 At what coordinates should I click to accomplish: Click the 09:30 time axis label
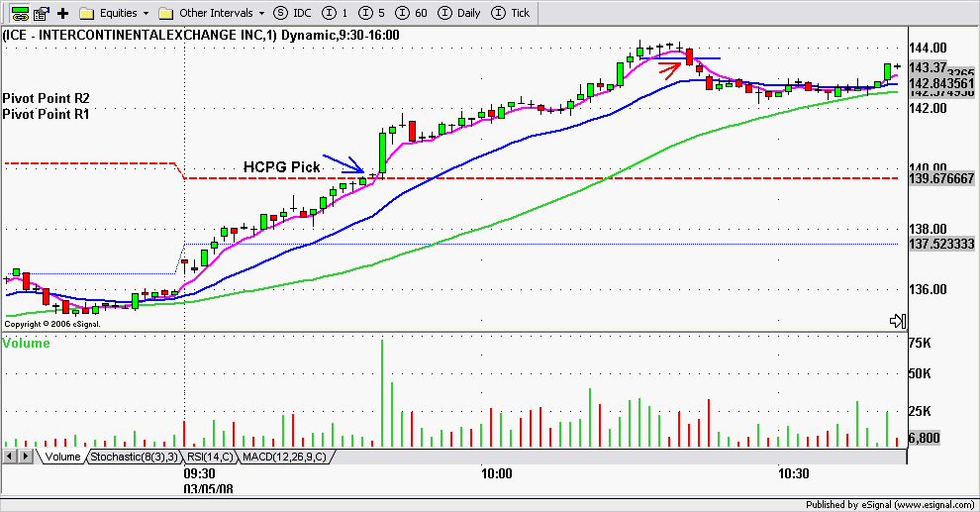point(199,473)
